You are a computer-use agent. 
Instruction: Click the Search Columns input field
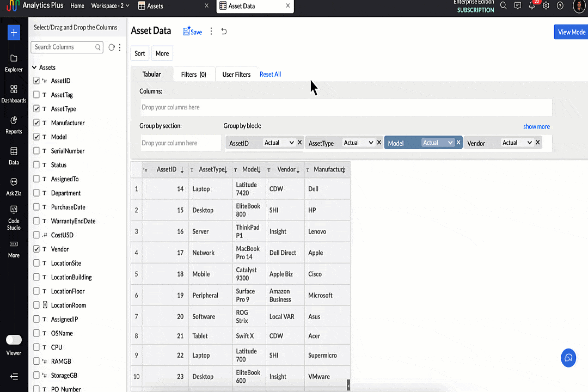pos(64,47)
